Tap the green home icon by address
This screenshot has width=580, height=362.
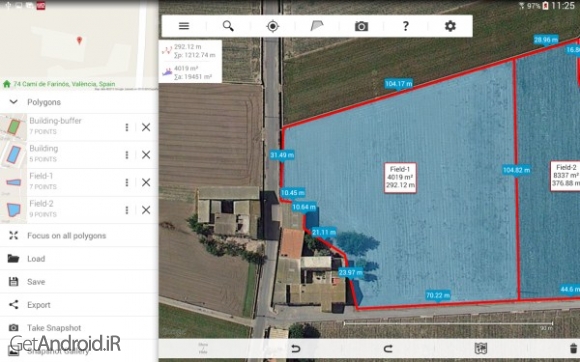click(x=7, y=84)
